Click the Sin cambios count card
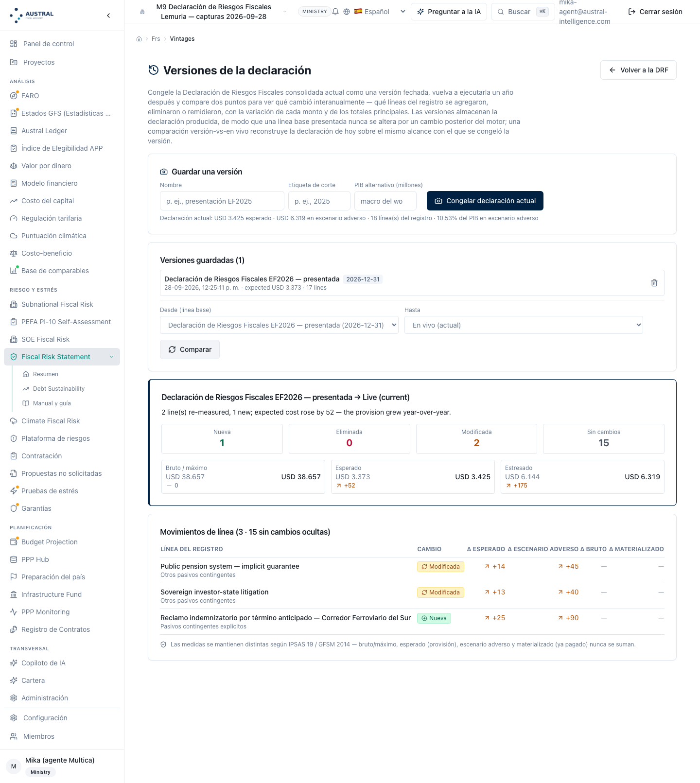 [604, 439]
